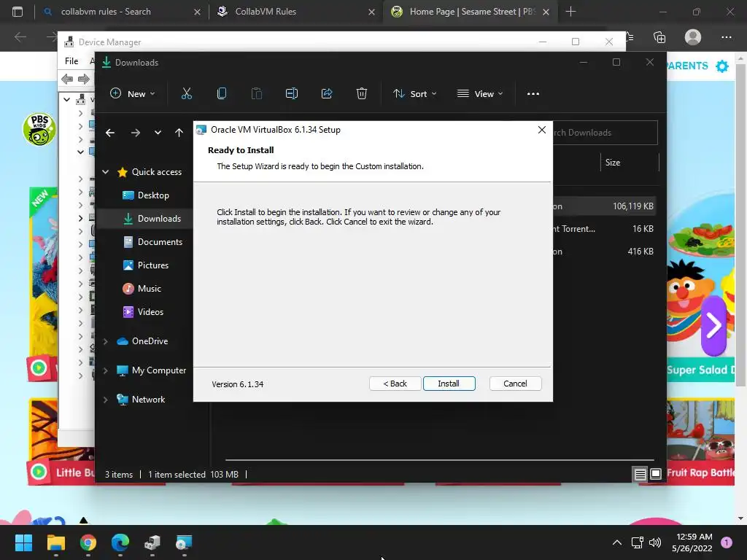This screenshot has width=747, height=560.
Task: Go back with the < Back button
Action: 395,384
